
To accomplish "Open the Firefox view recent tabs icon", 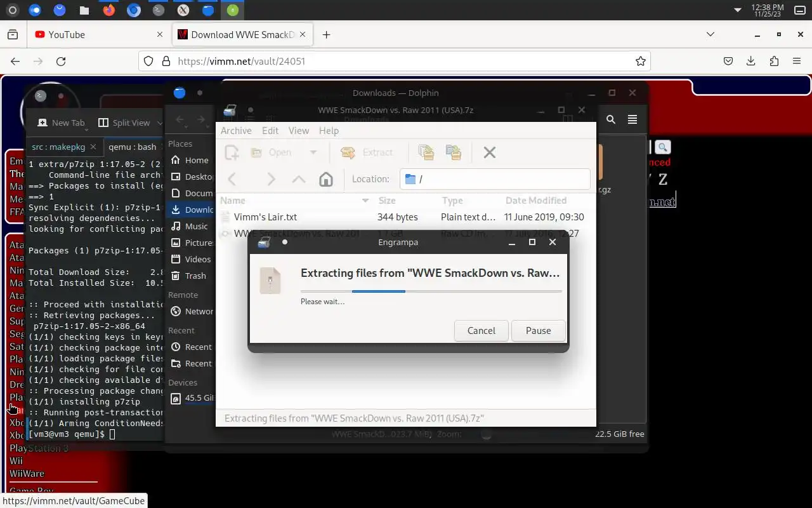I will coord(13,35).
